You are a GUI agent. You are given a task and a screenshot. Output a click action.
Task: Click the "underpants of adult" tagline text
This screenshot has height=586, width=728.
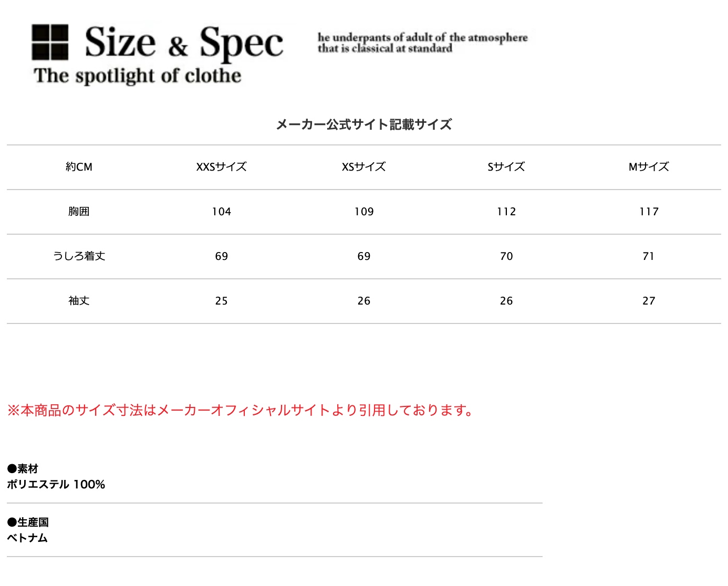click(x=422, y=43)
